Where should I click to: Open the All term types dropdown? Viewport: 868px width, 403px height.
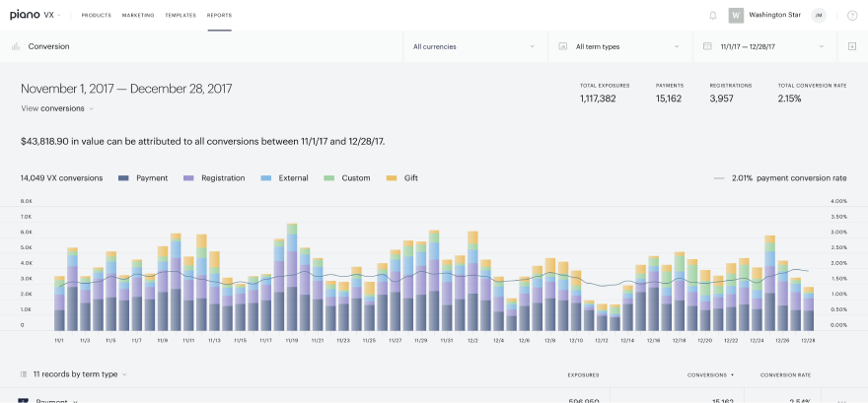pyautogui.click(x=620, y=46)
